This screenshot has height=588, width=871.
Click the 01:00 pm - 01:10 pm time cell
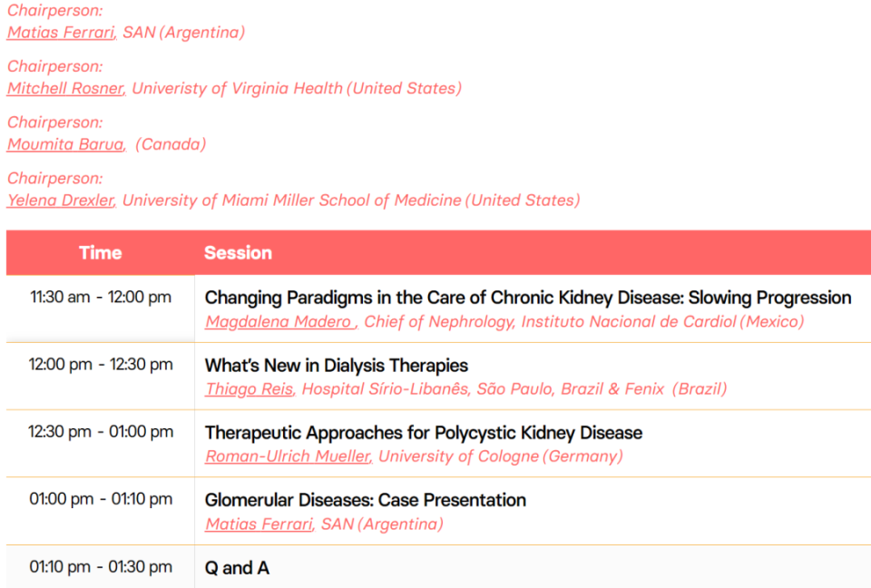coord(101,499)
